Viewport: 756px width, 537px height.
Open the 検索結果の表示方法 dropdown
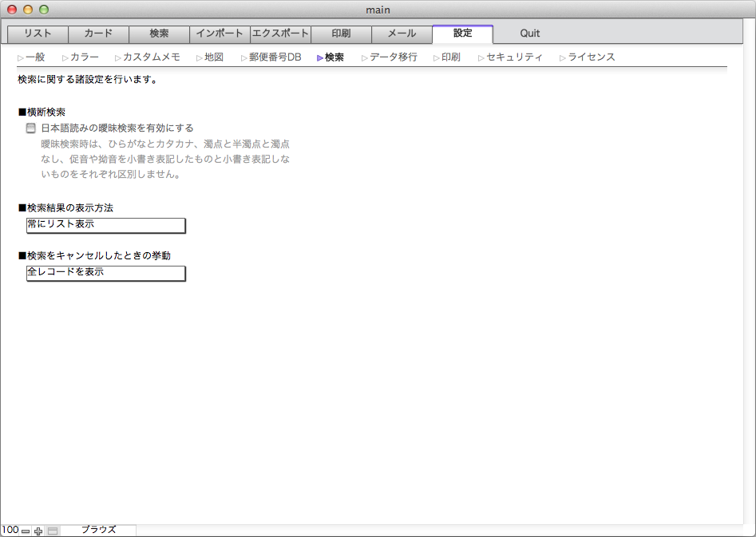[x=105, y=225]
